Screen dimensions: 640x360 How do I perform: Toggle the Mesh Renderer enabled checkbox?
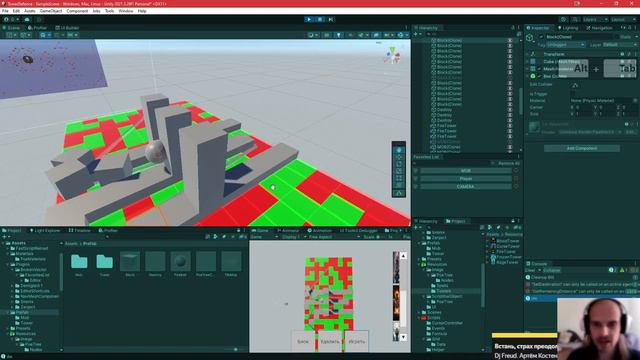(x=540, y=69)
